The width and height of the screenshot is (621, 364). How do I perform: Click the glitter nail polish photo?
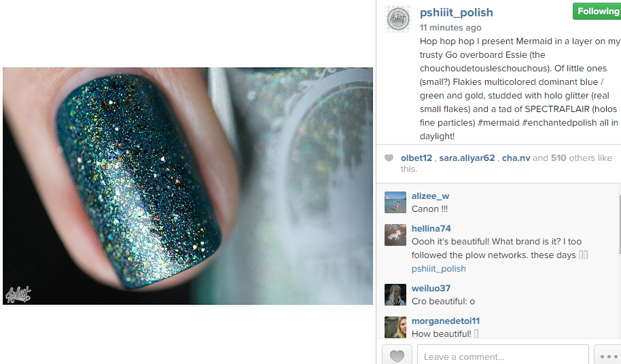pos(188,186)
